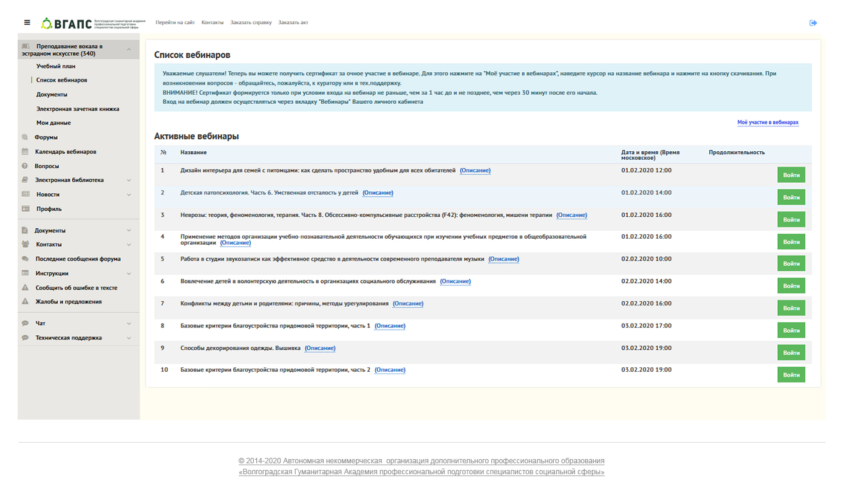Click the Последние сообщения форума icon
844x504 pixels.
pyautogui.click(x=26, y=259)
